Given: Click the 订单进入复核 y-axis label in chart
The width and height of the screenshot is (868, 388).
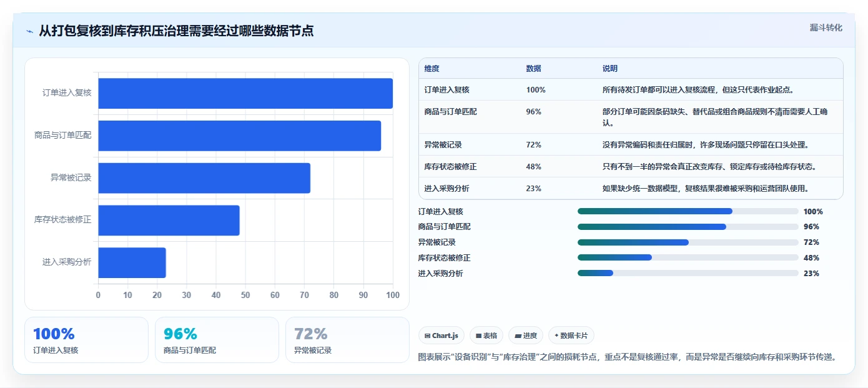Looking at the screenshot, I should [67, 93].
